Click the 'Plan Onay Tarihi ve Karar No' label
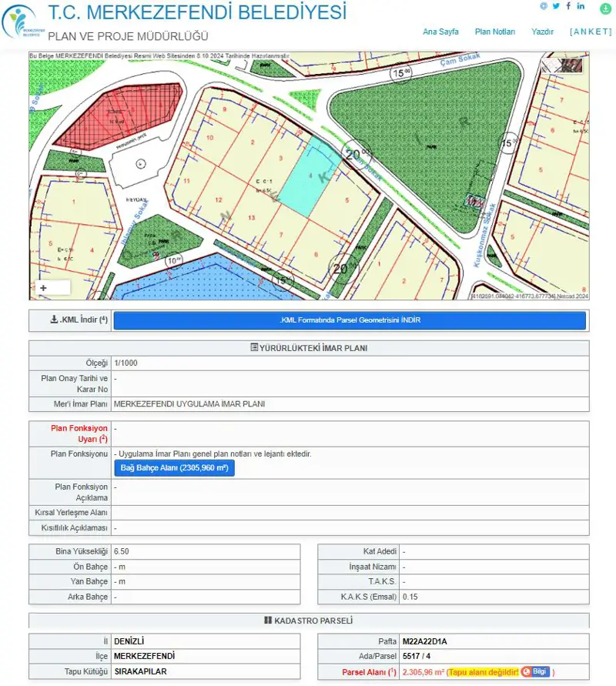The image size is (616, 686). click(x=75, y=383)
